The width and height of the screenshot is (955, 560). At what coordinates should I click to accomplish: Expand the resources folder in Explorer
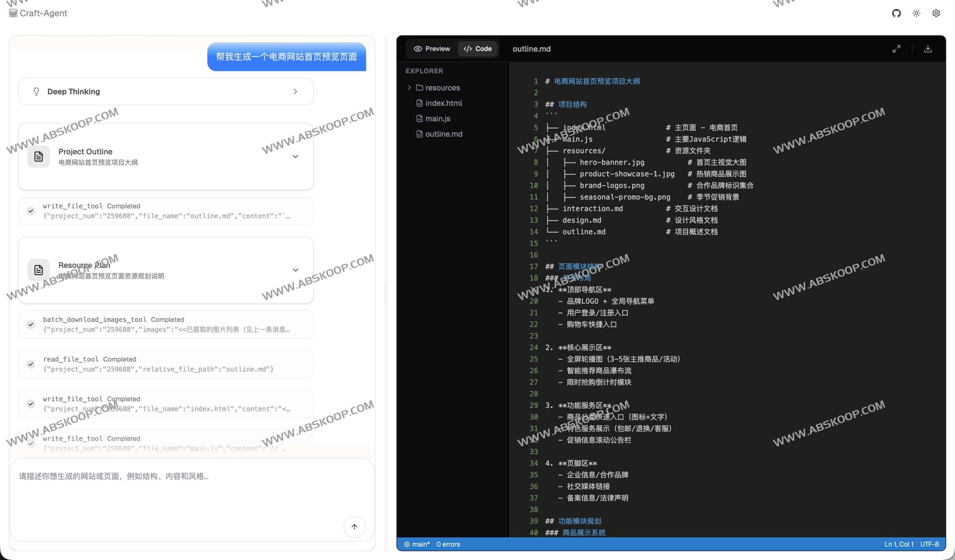pos(410,88)
